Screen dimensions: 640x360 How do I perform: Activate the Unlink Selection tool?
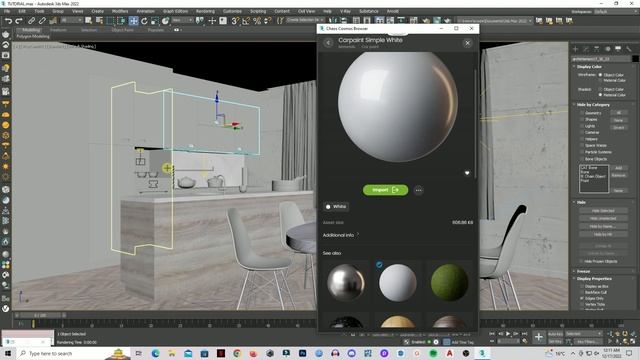tap(42, 20)
